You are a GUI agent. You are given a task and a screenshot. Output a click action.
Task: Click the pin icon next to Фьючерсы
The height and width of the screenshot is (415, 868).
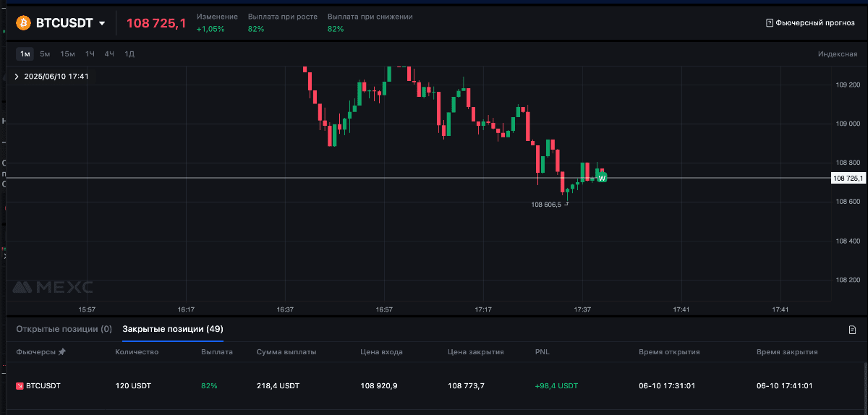point(61,352)
